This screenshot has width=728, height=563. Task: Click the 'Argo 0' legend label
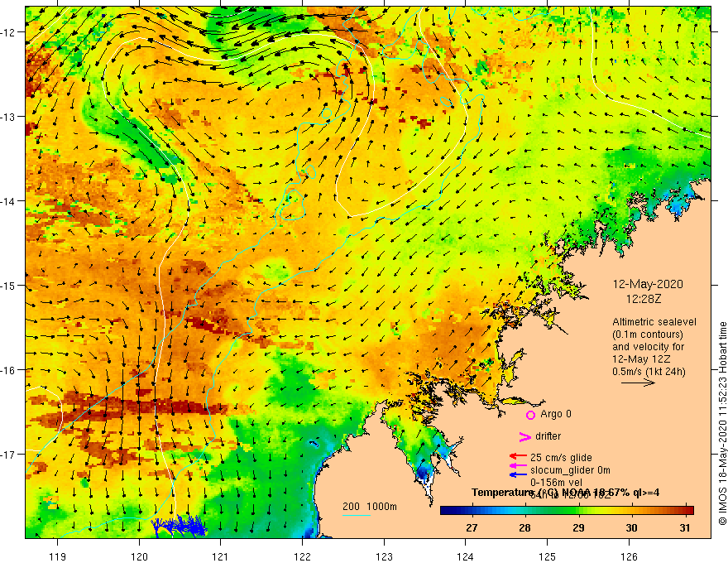pos(556,414)
